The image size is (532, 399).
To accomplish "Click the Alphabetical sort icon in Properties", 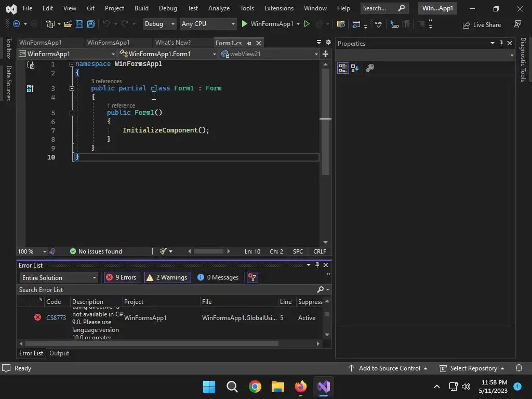I will click(355, 68).
